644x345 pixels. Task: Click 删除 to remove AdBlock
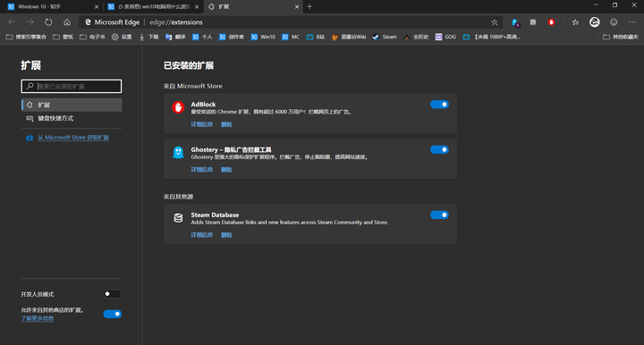(x=226, y=124)
